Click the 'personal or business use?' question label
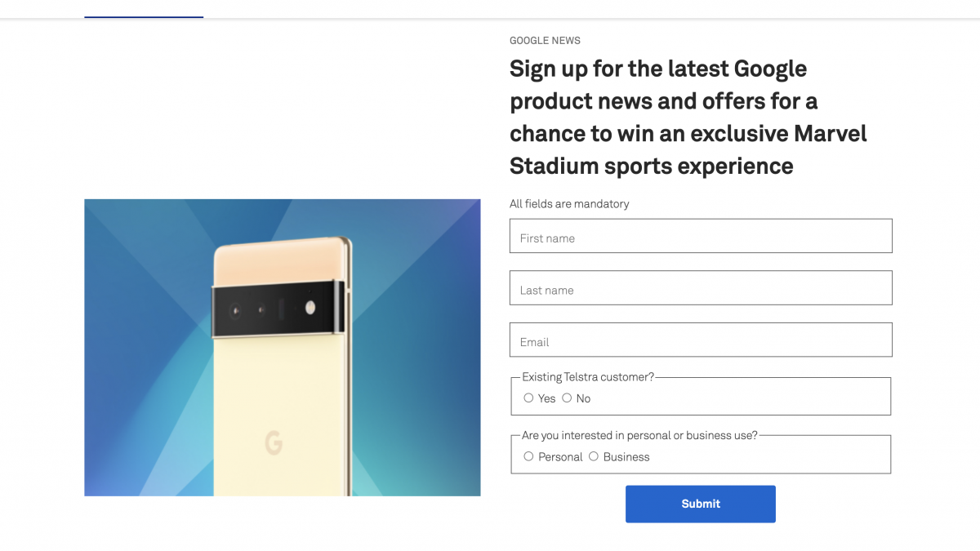Viewport: 980px width, 551px height. coord(639,435)
